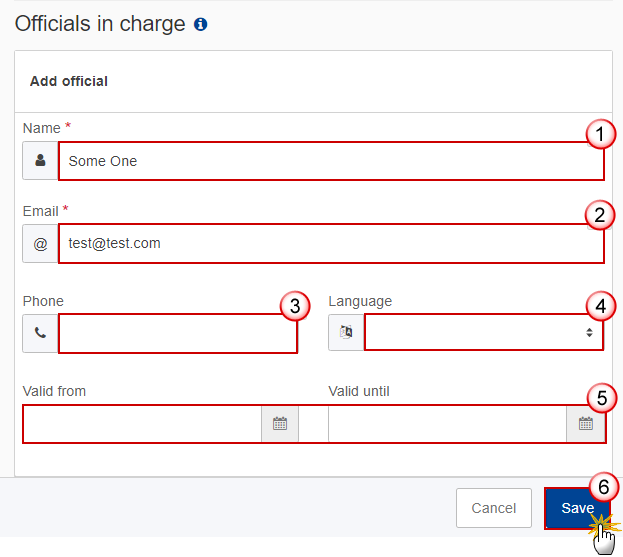Click the person icon before the Name field
This screenshot has width=623, height=557.
40,161
